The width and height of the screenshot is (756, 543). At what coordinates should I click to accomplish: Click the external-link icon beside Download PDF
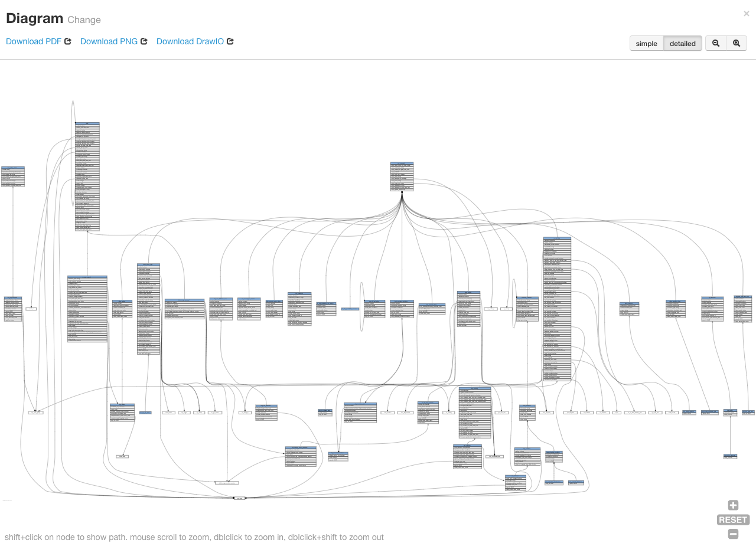pos(67,41)
